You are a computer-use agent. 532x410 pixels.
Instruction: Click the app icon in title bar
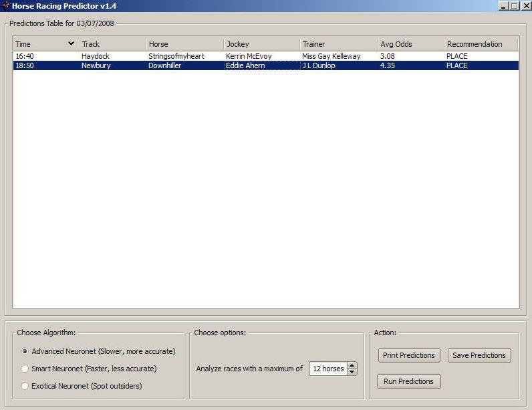click(x=5, y=5)
